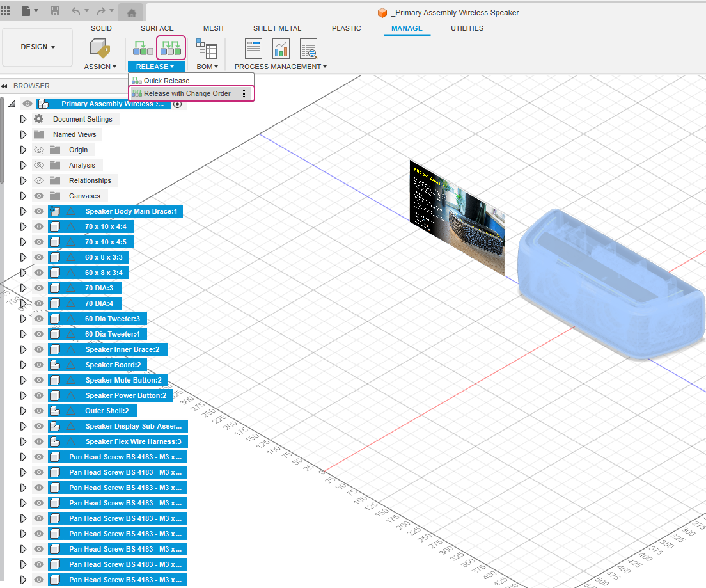Click the three-dot options beside Release with Change Order
This screenshot has height=588, width=706.
point(244,93)
